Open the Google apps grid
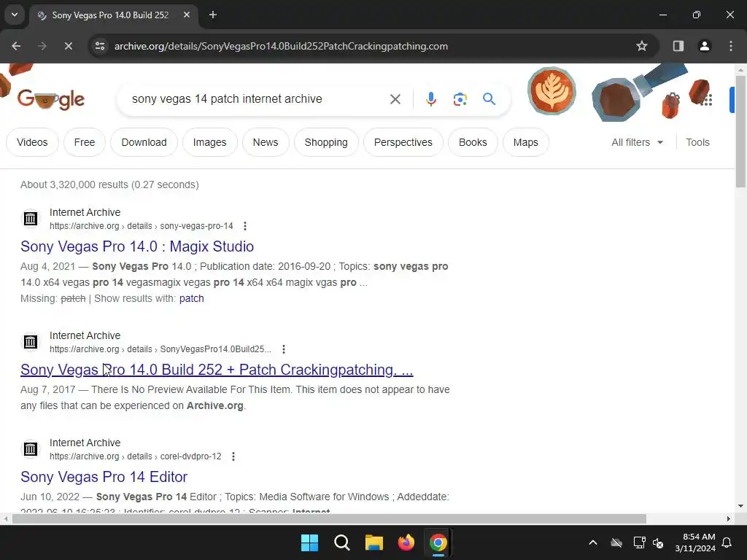747x560 pixels. tap(707, 99)
